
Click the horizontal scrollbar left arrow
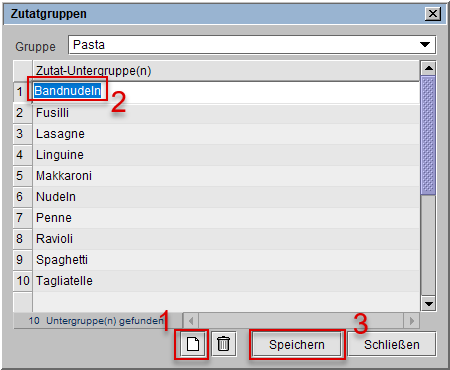[x=191, y=321]
